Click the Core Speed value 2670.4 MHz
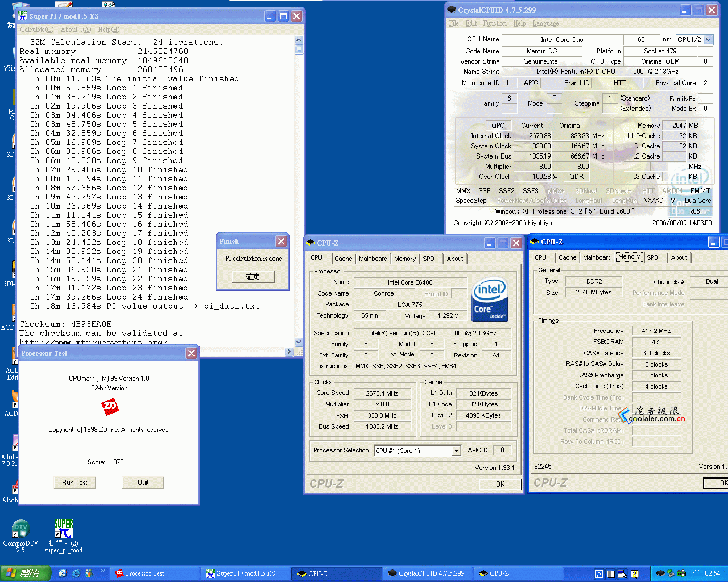This screenshot has width=728, height=582. [382, 393]
